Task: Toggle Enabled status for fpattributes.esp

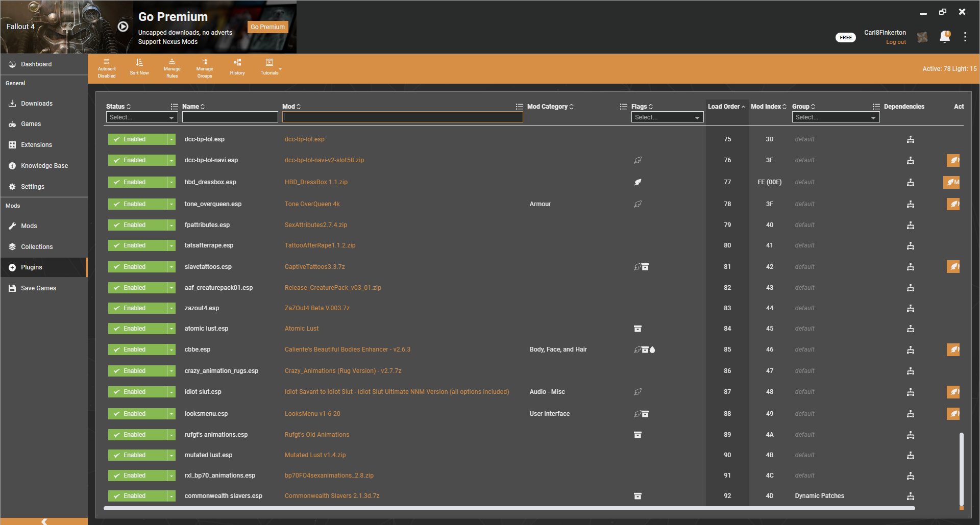Action: coord(137,225)
